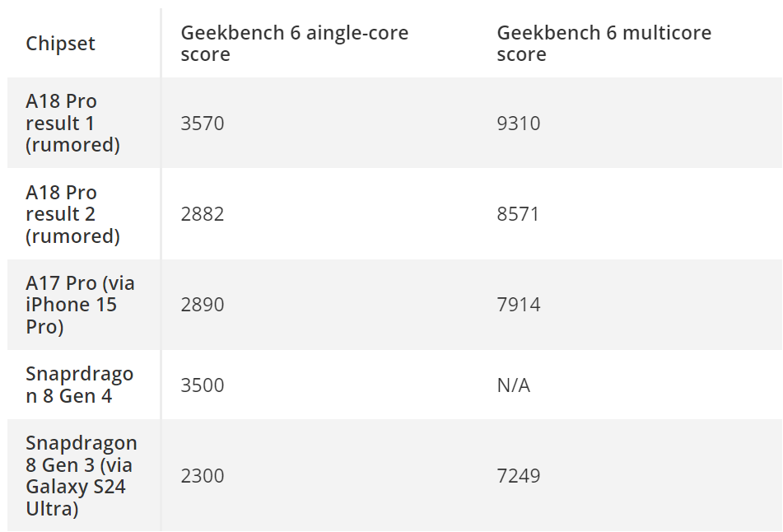Select the 2890 single-core score cell
This screenshot has height=532, width=783.
point(203,305)
